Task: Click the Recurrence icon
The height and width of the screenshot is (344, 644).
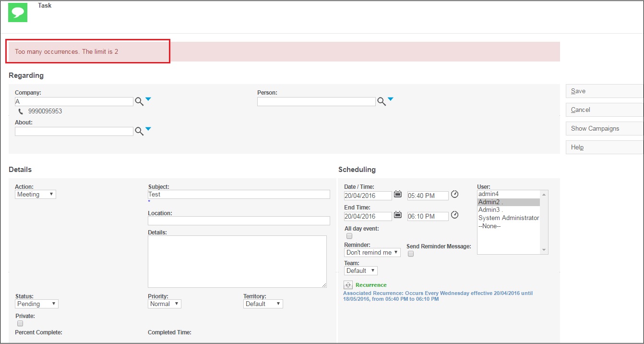Action: click(x=348, y=285)
